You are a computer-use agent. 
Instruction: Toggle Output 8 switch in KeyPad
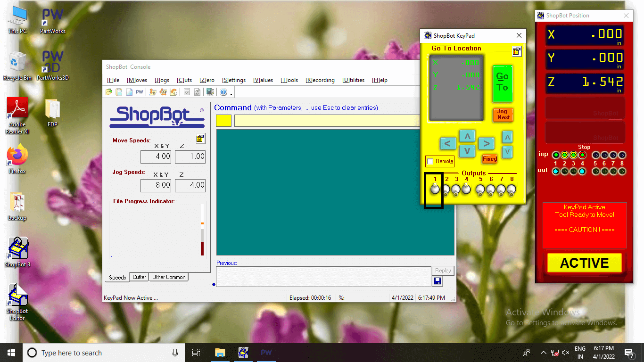coord(511,190)
